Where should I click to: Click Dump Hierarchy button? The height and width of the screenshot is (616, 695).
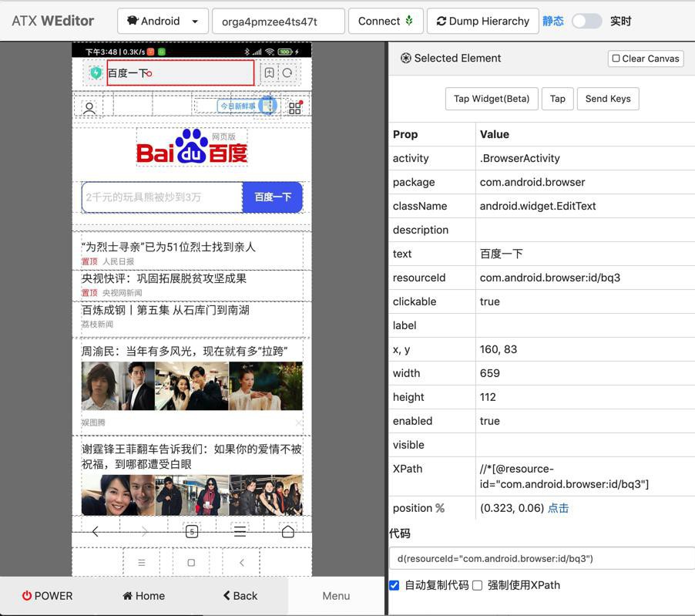click(482, 21)
